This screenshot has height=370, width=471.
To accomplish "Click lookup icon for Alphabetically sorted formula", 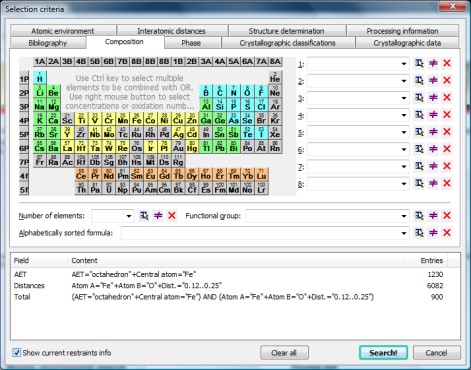I will [419, 233].
